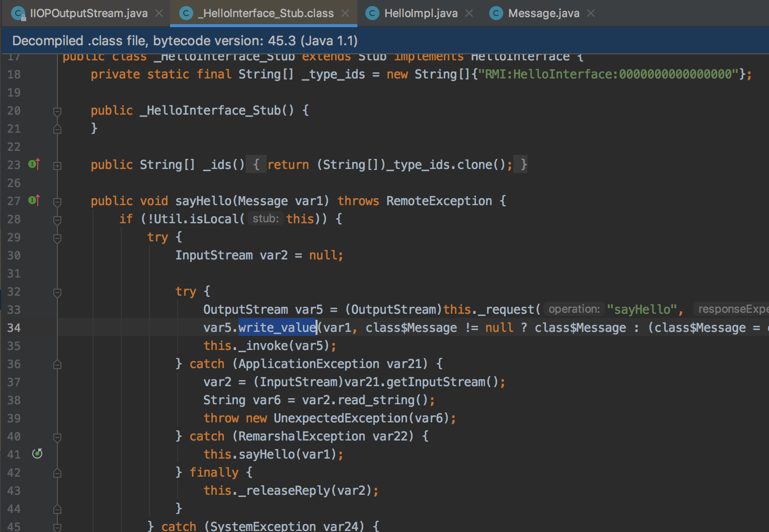
Task: Close the _HelloInterface_Stub.class tab
Action: point(345,13)
